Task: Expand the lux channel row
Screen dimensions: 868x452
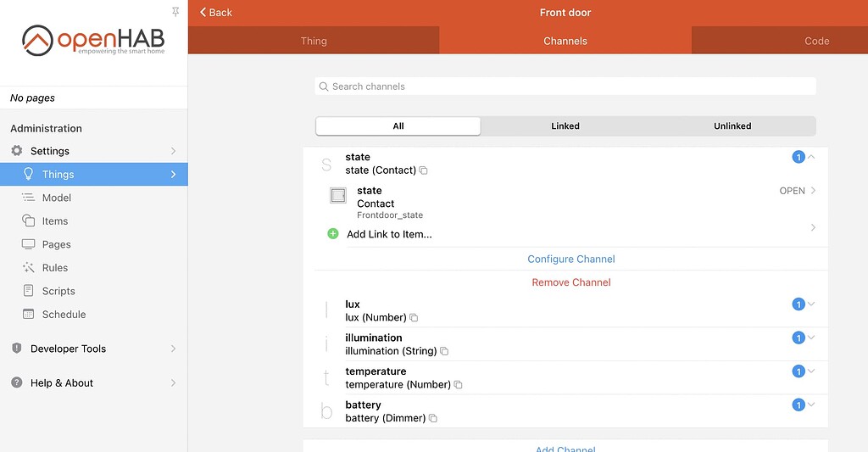Action: click(811, 304)
